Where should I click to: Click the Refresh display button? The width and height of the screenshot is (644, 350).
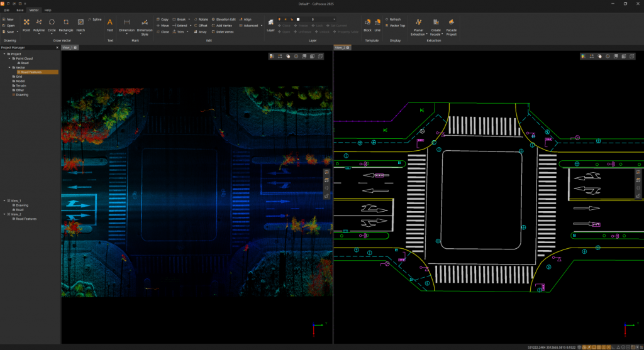[394, 19]
